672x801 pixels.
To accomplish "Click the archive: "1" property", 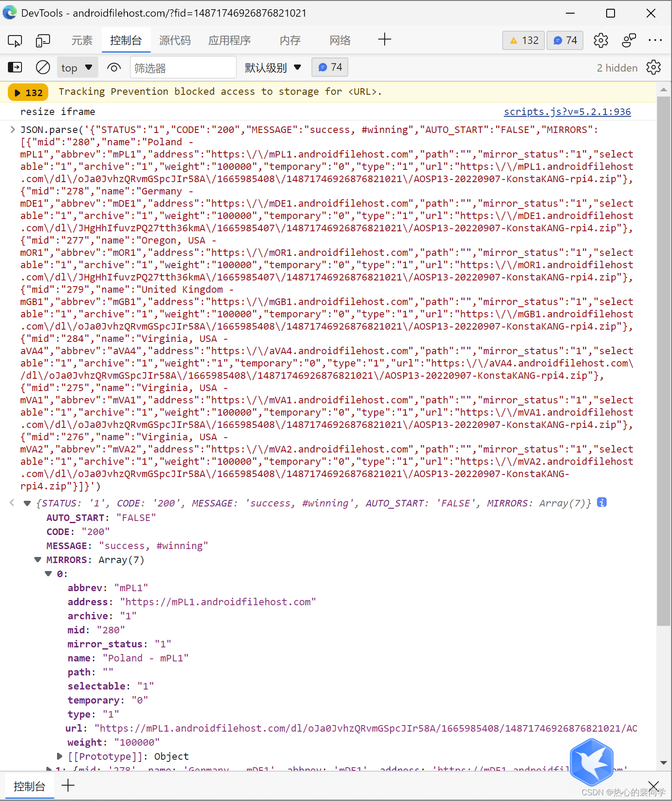I will (102, 616).
